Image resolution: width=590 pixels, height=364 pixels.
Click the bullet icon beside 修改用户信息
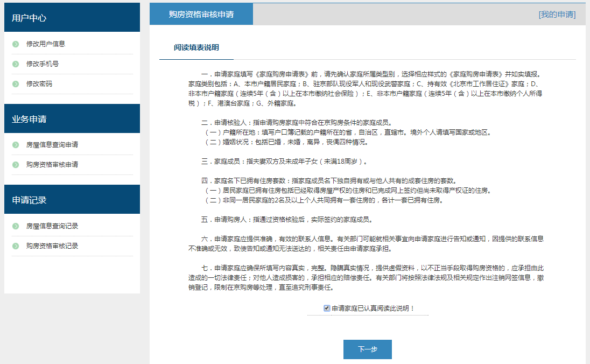tap(16, 44)
